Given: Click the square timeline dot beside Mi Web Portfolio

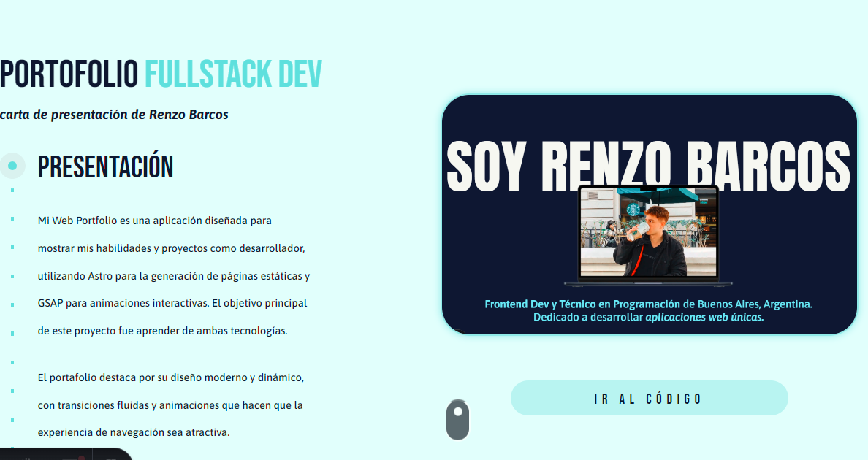Looking at the screenshot, I should [12, 218].
